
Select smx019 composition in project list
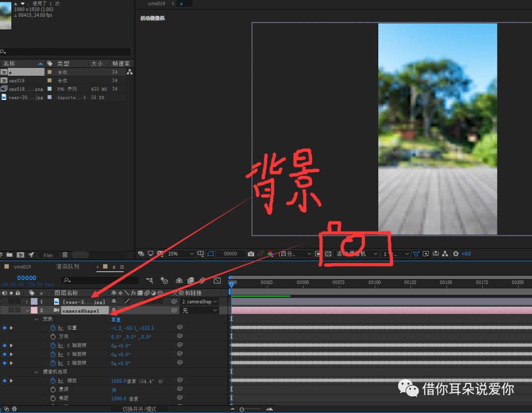tap(17, 81)
